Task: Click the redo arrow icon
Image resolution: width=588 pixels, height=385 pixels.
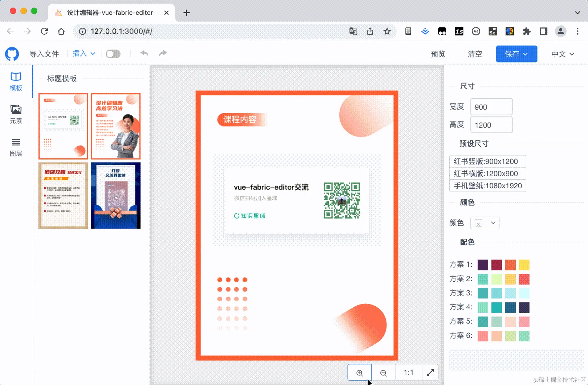Action: coord(163,53)
